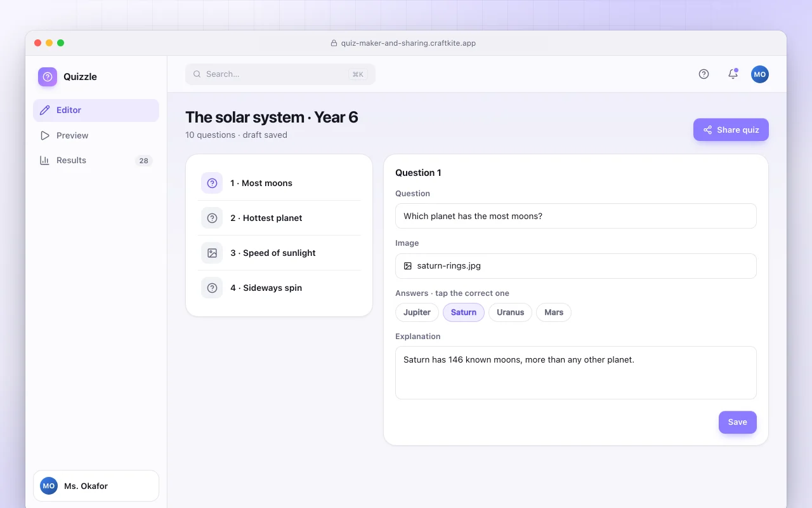The width and height of the screenshot is (812, 508).
Task: Open the Editor section in sidebar
Action: click(x=96, y=110)
